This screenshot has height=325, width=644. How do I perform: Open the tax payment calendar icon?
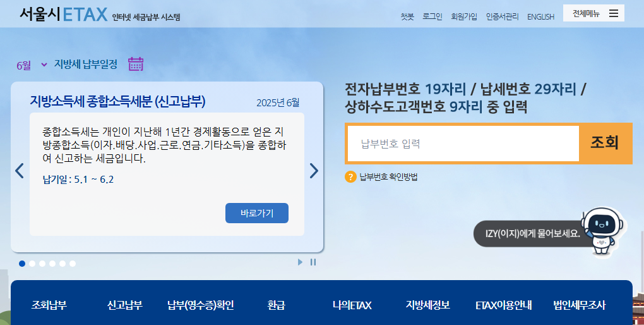(x=136, y=64)
